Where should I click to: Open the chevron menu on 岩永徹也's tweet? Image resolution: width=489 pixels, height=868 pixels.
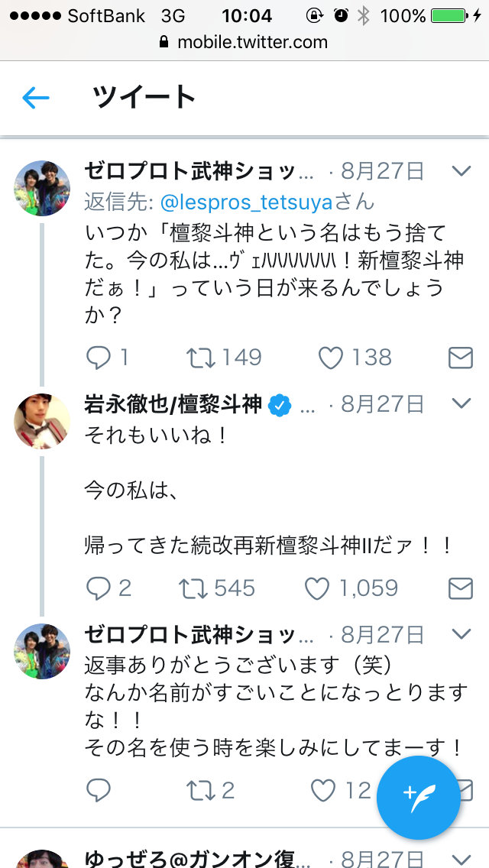(461, 403)
